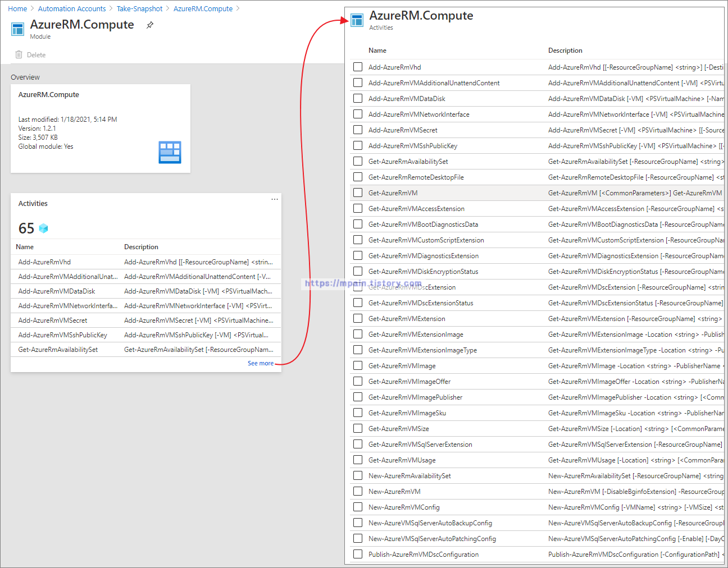Tick the Add-AzureRmVMDataDisk checkbox
The height and width of the screenshot is (568, 728).
pyautogui.click(x=358, y=98)
